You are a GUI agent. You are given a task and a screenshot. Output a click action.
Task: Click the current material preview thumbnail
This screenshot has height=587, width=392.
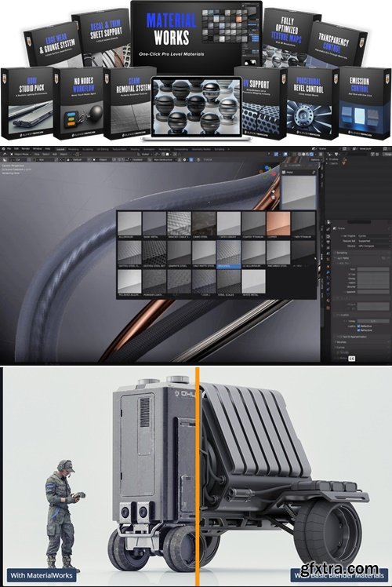[x=298, y=193]
